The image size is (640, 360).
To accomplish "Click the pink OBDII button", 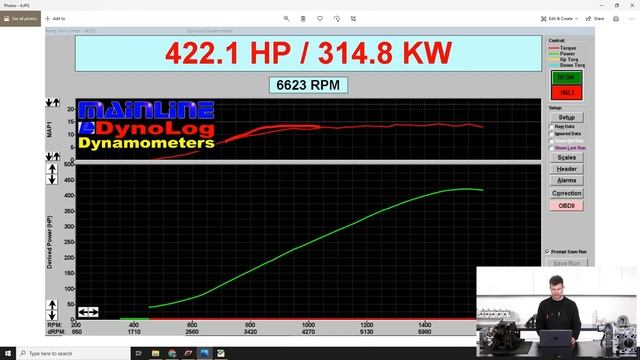I will point(567,205).
